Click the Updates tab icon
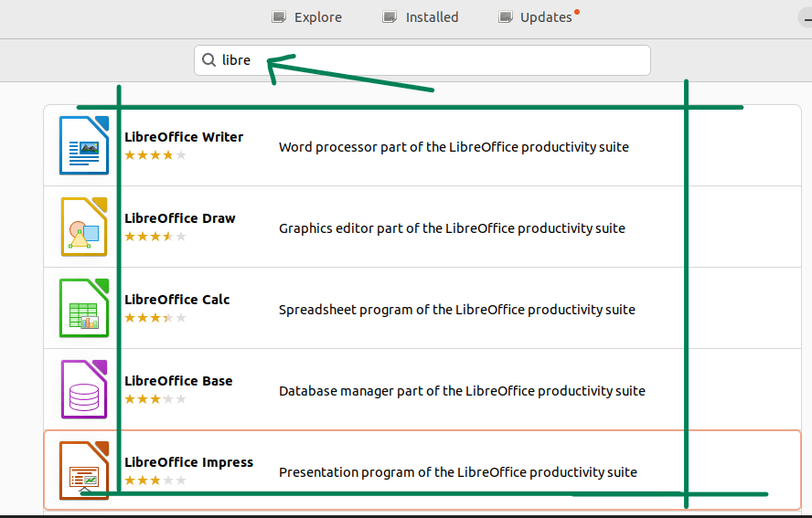The width and height of the screenshot is (812, 518). 505,17
